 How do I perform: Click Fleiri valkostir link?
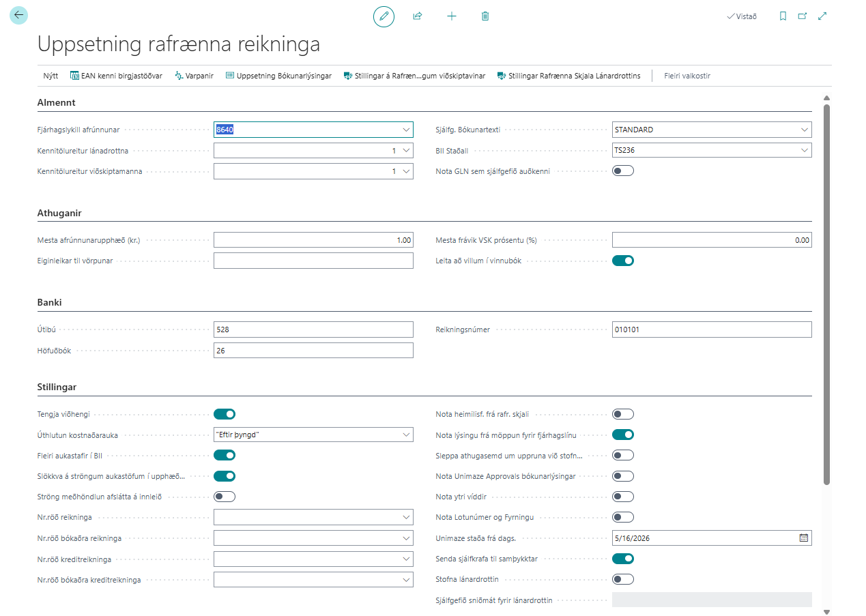(x=687, y=76)
